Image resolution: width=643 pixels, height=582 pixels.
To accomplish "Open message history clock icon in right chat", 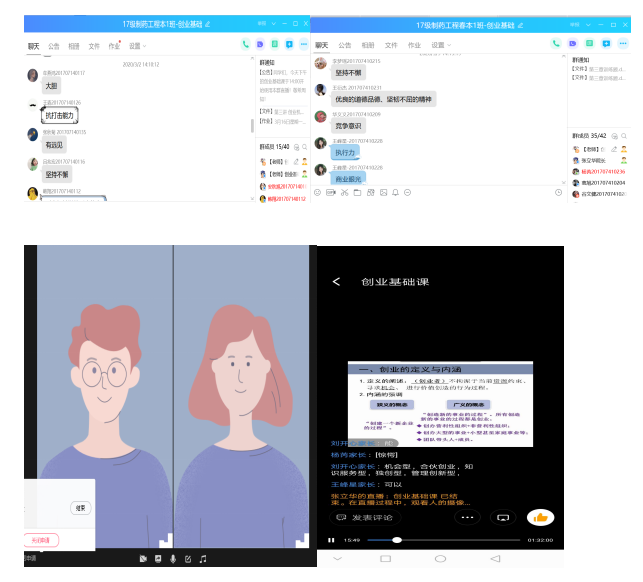I will click(x=559, y=192).
